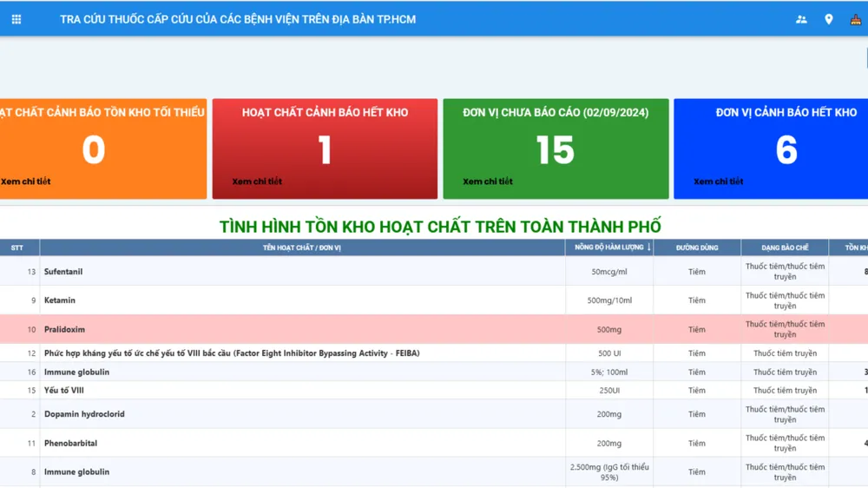The image size is (868, 488).
Task: Click the 'Đơn vị chưa báo cáo' card title
Action: pyautogui.click(x=556, y=112)
